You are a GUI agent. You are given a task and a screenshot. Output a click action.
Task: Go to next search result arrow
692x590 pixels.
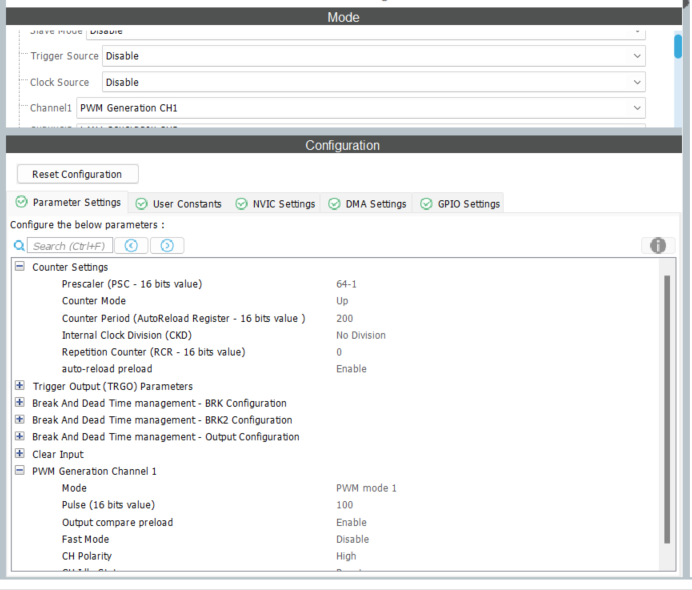click(x=167, y=245)
